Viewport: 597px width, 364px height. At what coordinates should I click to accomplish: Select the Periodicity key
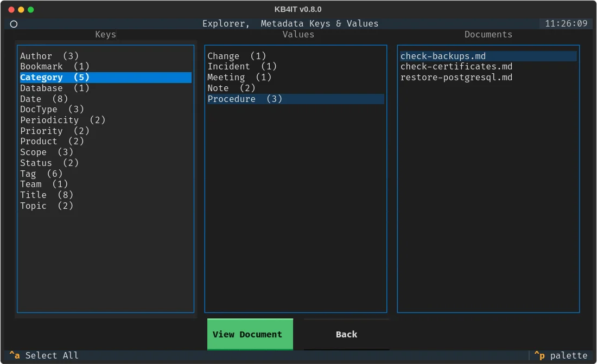(105, 120)
